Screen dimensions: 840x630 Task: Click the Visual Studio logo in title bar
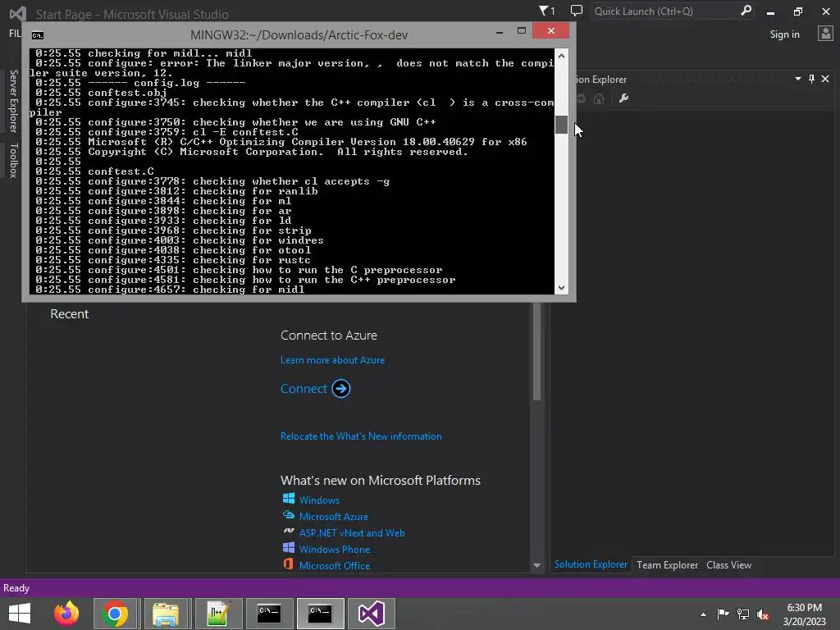(x=18, y=13)
